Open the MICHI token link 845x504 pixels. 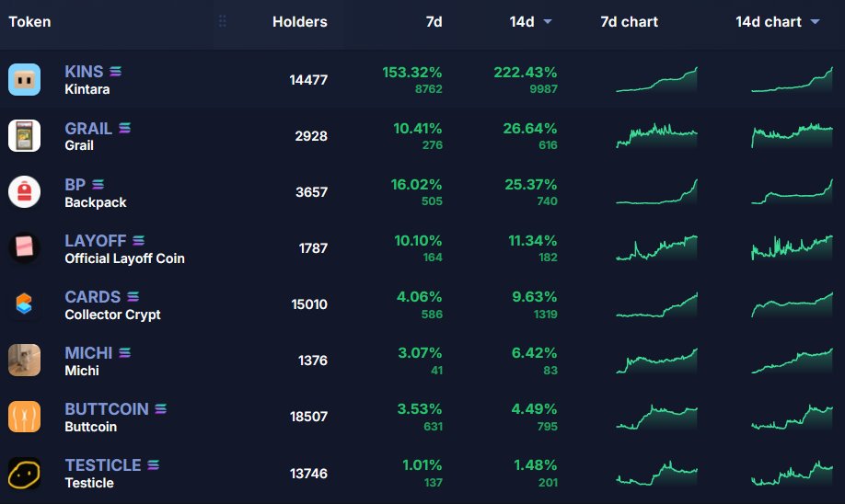click(x=88, y=352)
